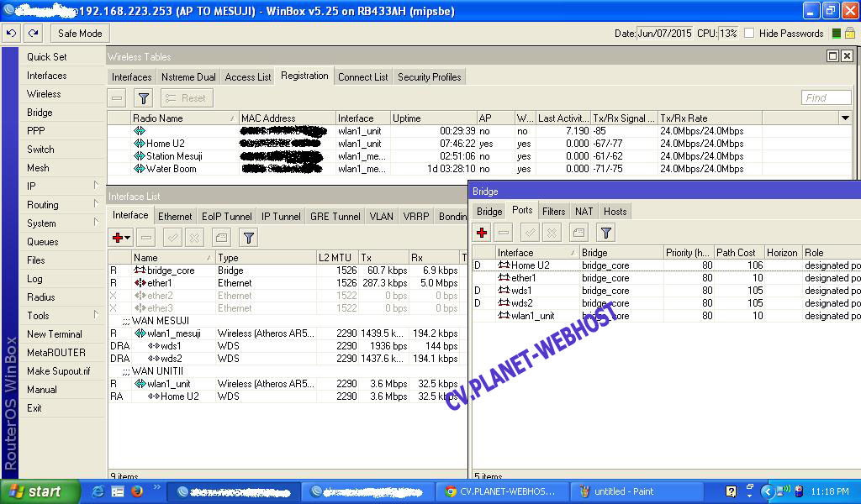Open Firefox from the taskbar quick launch
The height and width of the screenshot is (504, 861).
136,491
